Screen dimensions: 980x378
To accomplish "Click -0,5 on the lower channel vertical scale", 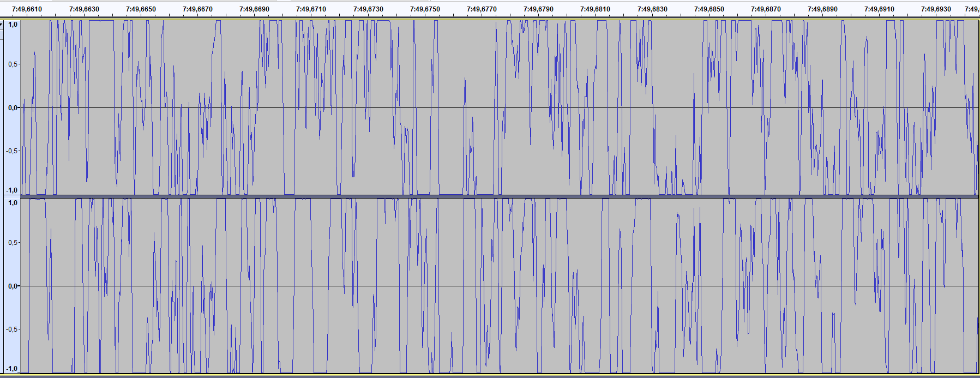I will 11,329.
